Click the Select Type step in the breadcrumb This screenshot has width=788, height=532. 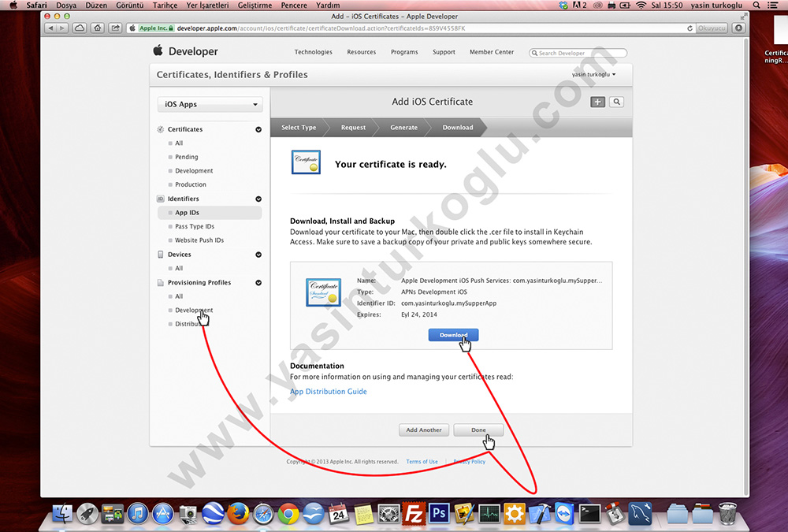click(x=299, y=127)
